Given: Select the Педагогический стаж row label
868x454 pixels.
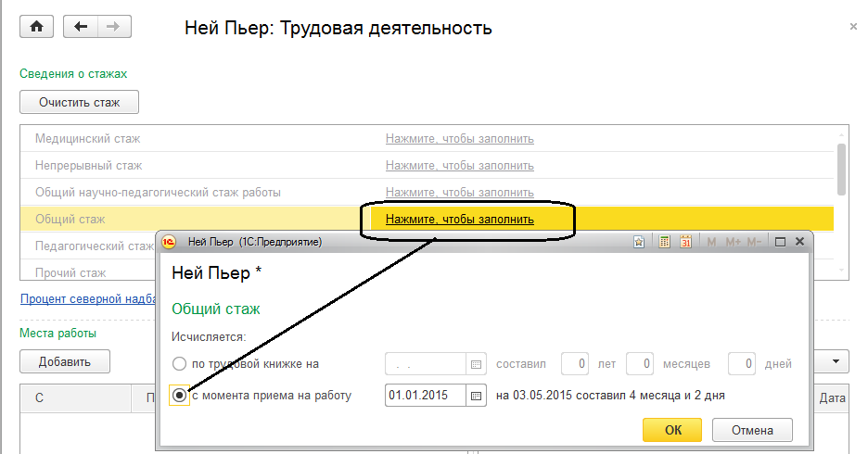Looking at the screenshot, I should pyautogui.click(x=94, y=246).
